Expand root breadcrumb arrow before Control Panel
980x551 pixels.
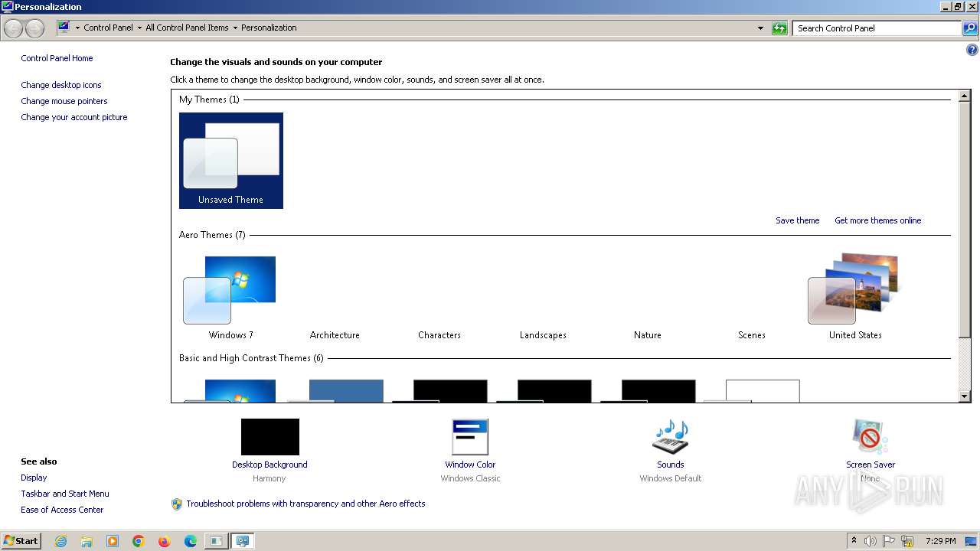[x=77, y=28]
